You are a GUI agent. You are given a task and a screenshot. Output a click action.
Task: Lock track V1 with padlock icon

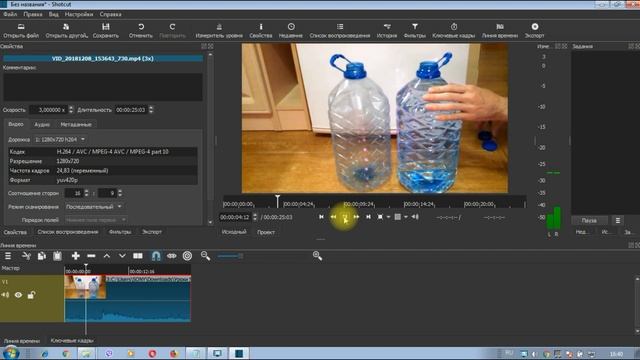(x=31, y=295)
